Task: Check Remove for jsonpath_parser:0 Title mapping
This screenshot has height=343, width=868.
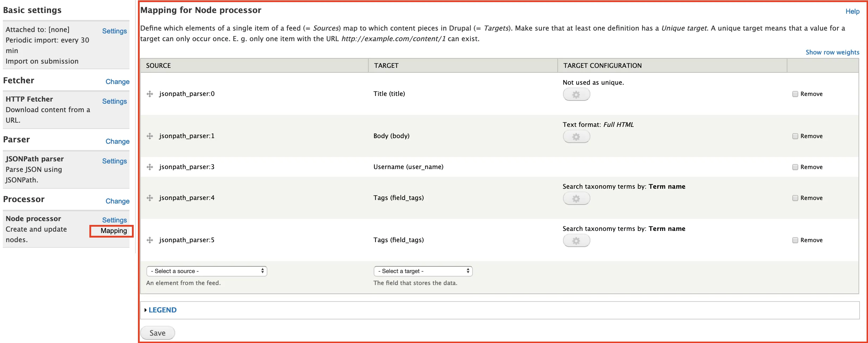Action: click(x=795, y=94)
